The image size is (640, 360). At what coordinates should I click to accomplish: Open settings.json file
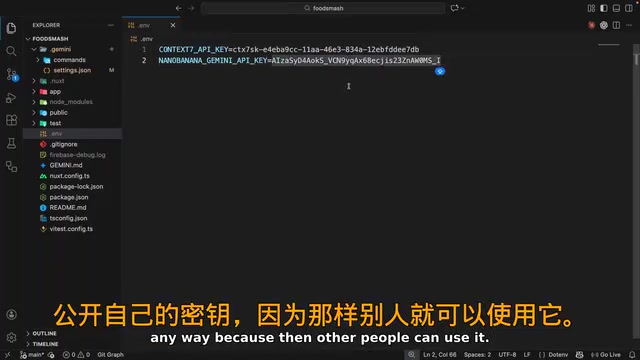click(72, 70)
